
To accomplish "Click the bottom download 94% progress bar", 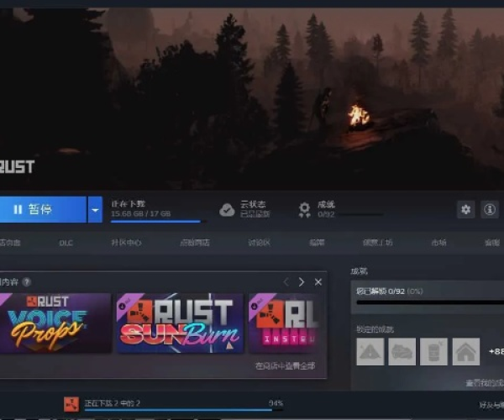I will tap(183, 410).
